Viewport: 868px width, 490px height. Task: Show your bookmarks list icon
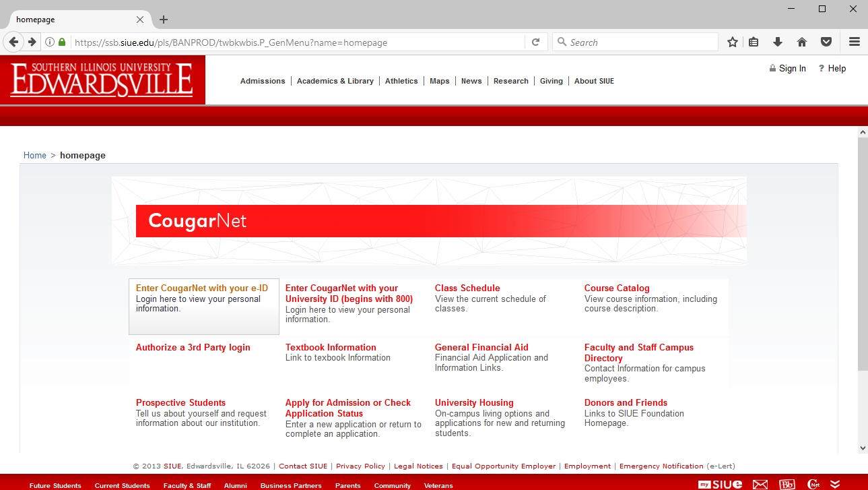click(x=754, y=42)
